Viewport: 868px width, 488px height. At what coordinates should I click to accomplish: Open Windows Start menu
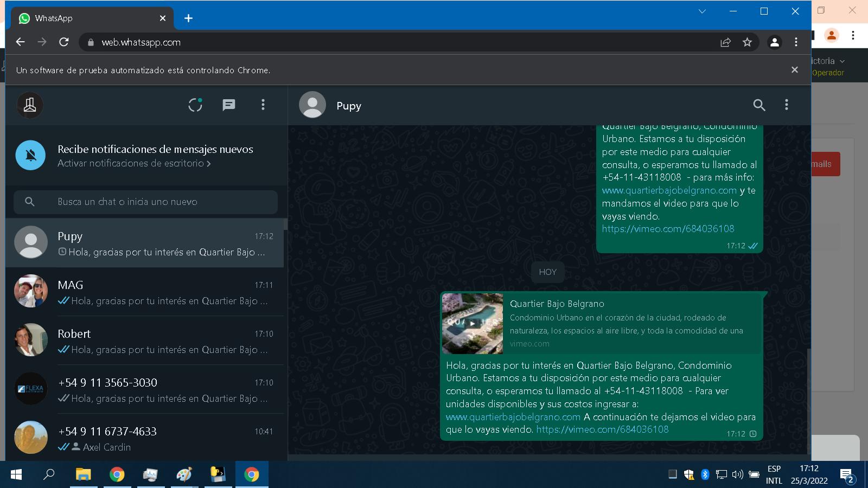point(16,474)
